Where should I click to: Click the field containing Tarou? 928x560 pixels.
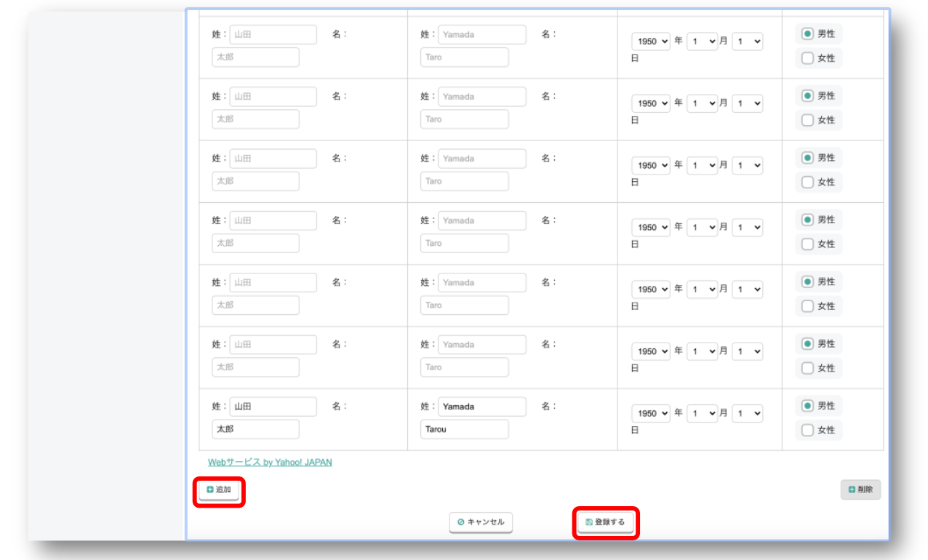464,429
